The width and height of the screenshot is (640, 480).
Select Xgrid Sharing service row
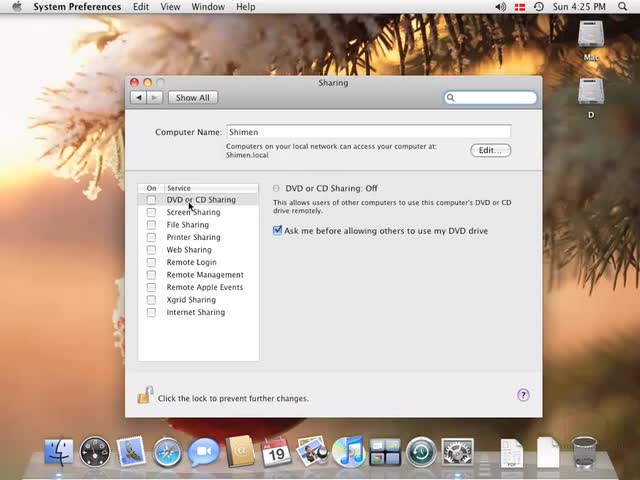198,300
